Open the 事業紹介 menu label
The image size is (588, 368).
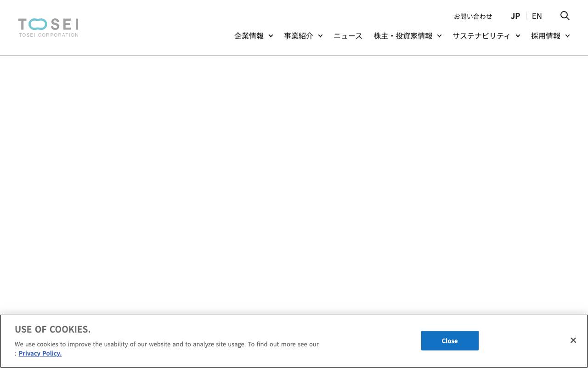pyautogui.click(x=298, y=36)
